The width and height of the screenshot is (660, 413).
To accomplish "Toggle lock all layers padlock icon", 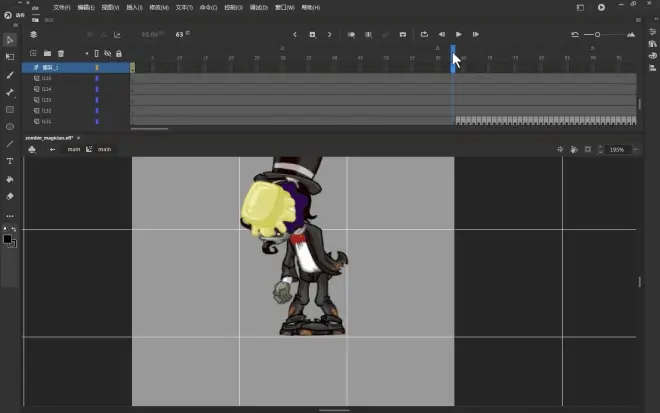I will [x=119, y=53].
